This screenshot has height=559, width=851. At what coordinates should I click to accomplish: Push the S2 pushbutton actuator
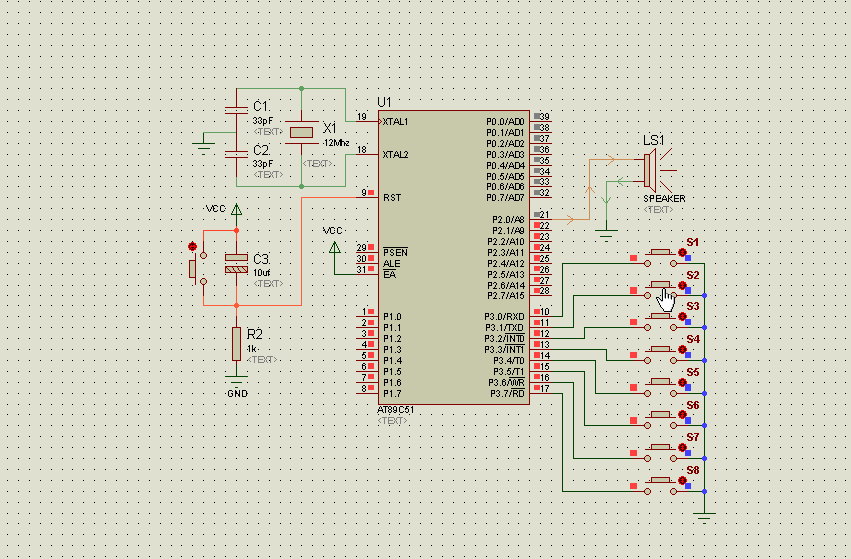[x=660, y=284]
